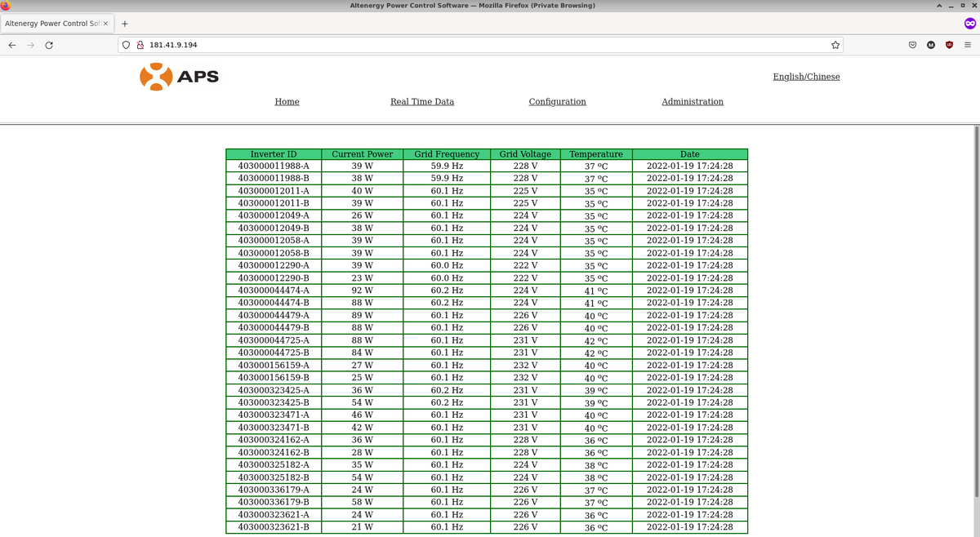980x537 pixels.
Task: Select inverter ID 403000011988-B
Action: point(274,178)
